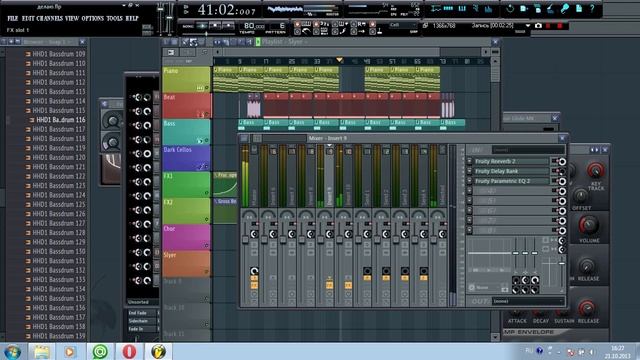Open Windows Explorer from the taskbar
Image resolution: width=640 pixels, height=360 pixels.
tap(41, 351)
